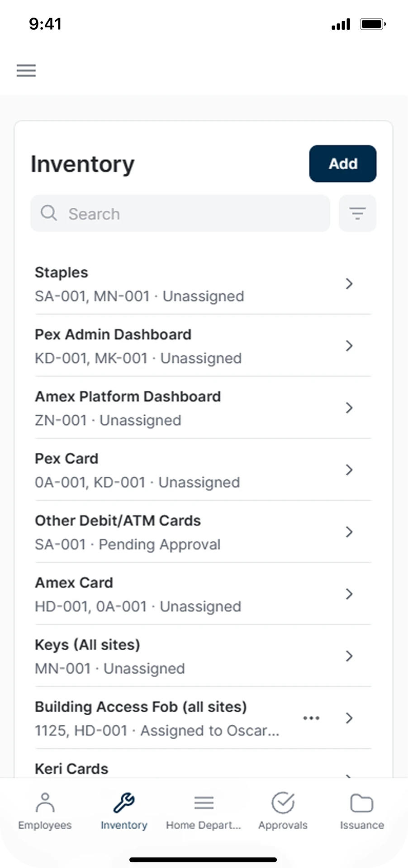Expand Building Access Fob chevron
The height and width of the screenshot is (868, 408).
[x=349, y=718]
